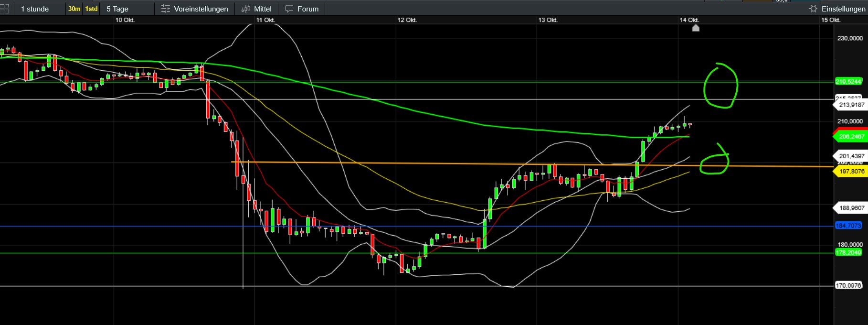Click the blue 184,7073 price level label
The image size is (868, 325).
click(x=848, y=226)
